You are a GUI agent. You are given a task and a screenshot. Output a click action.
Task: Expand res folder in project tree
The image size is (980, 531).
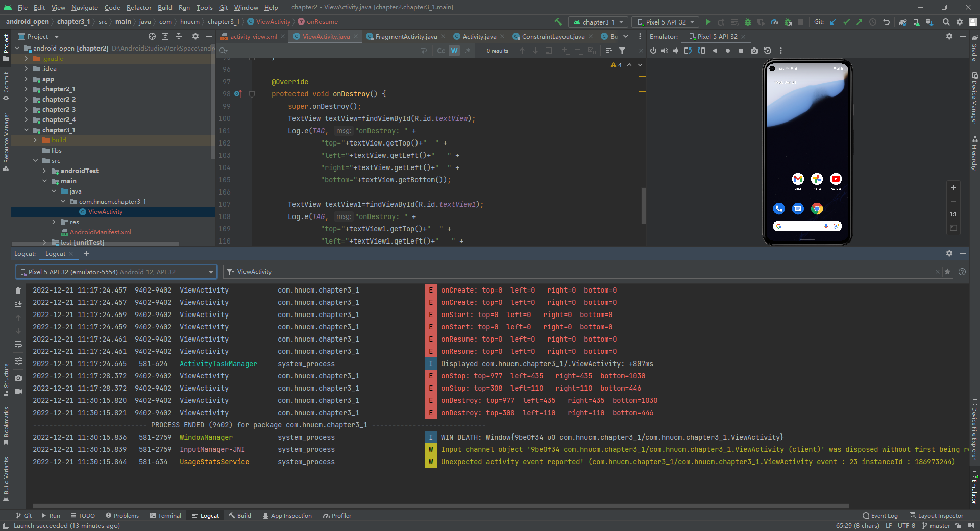pos(54,222)
